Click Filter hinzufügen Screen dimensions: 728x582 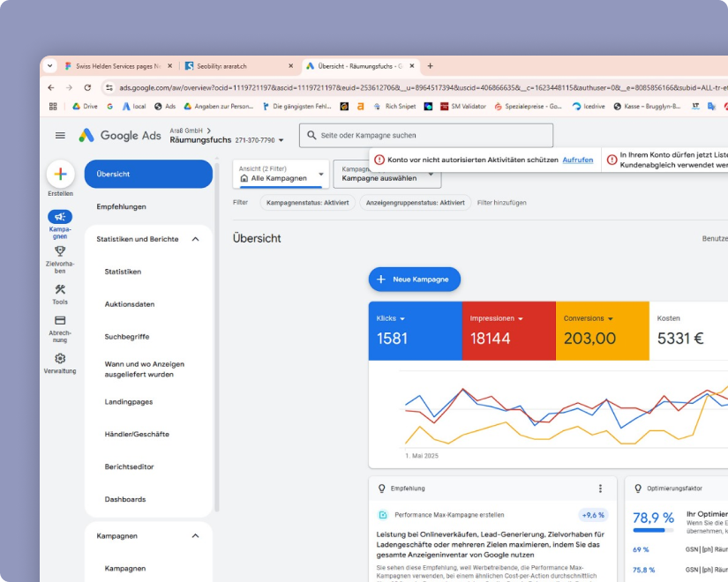click(x=501, y=203)
